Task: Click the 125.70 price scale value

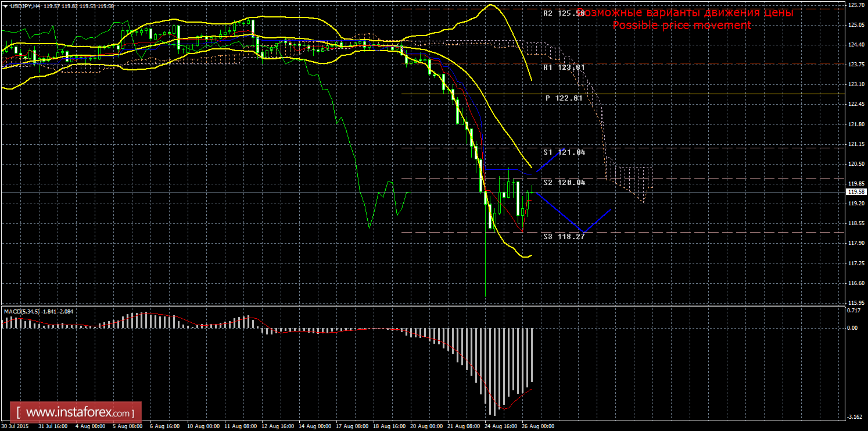Action: (855, 5)
